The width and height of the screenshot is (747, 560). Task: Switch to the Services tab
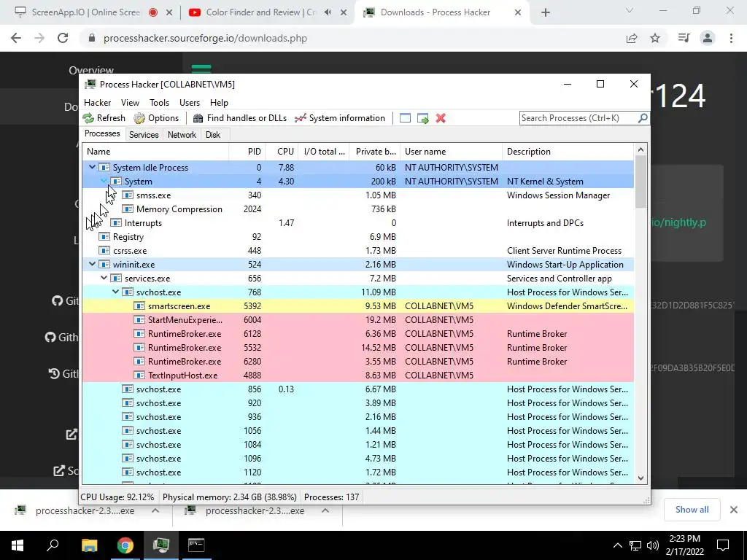point(144,135)
